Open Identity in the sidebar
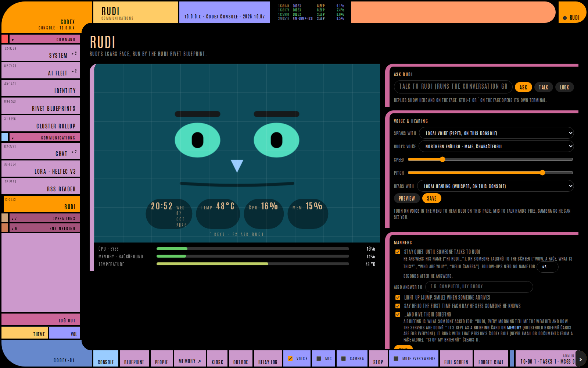Viewport: 588px width, 368px height. (x=41, y=88)
